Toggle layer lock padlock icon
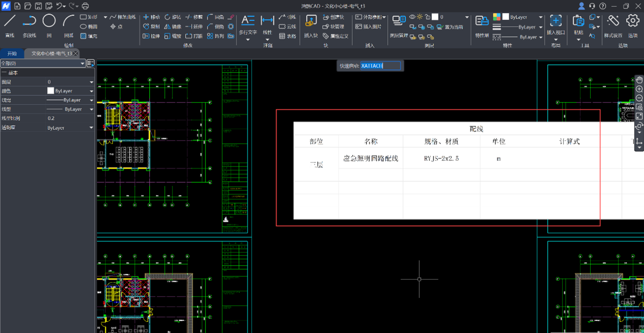Viewport: 644px width, 333px height. pos(427,17)
